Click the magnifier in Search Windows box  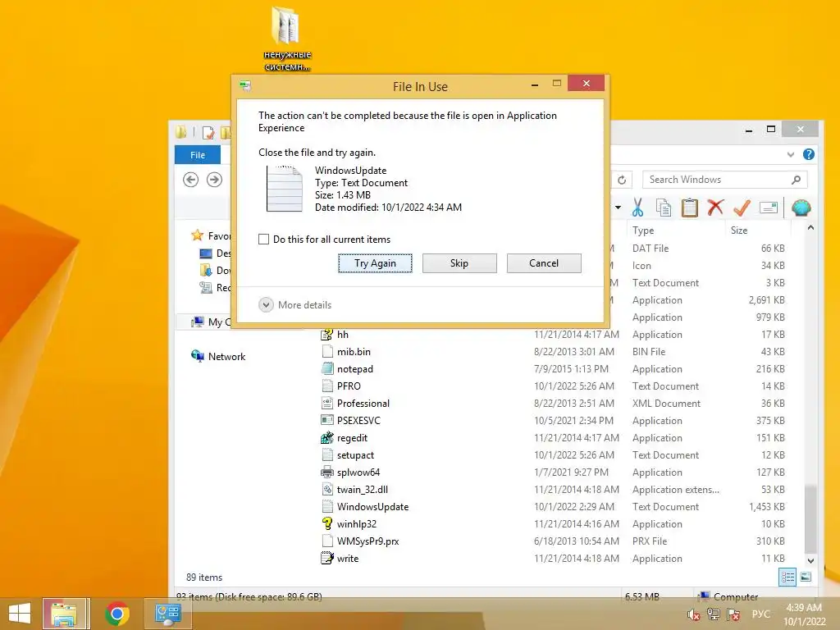tap(796, 180)
